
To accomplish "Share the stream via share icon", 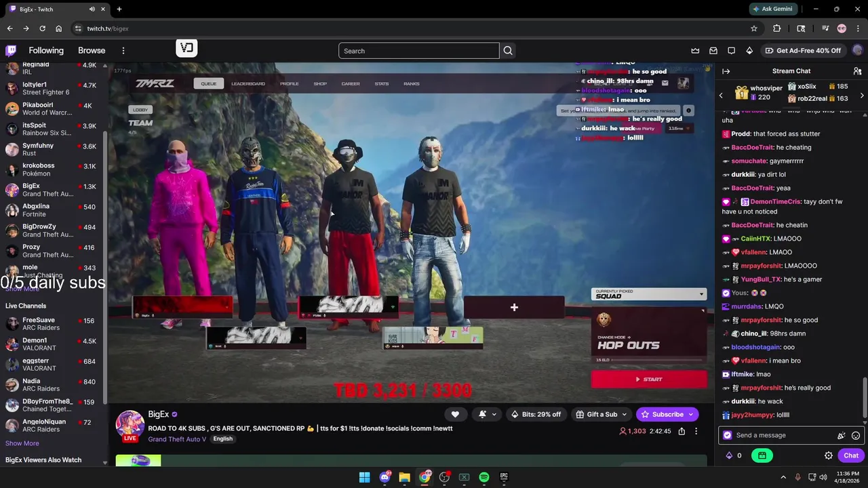I will click(682, 431).
